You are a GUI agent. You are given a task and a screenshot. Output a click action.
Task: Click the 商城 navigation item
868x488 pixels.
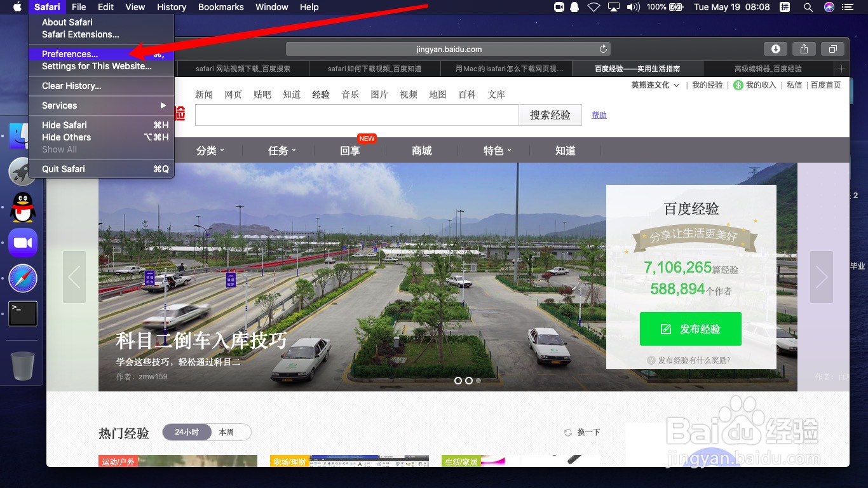[x=422, y=151]
